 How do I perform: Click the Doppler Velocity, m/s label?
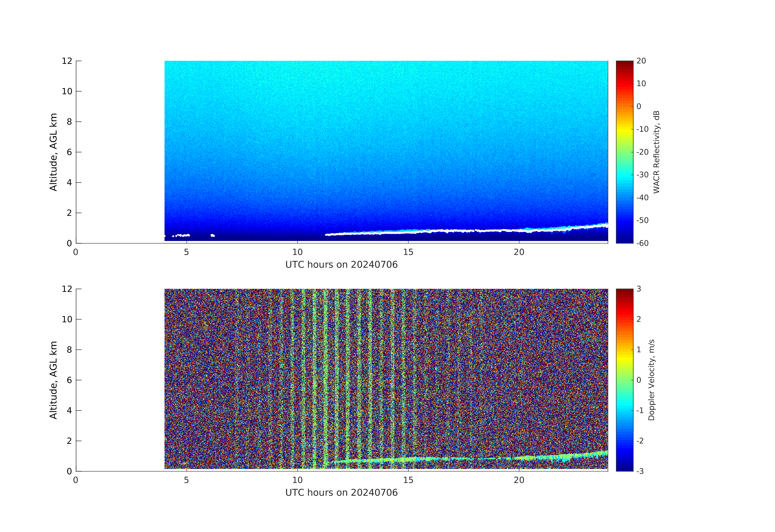pyautogui.click(x=651, y=380)
